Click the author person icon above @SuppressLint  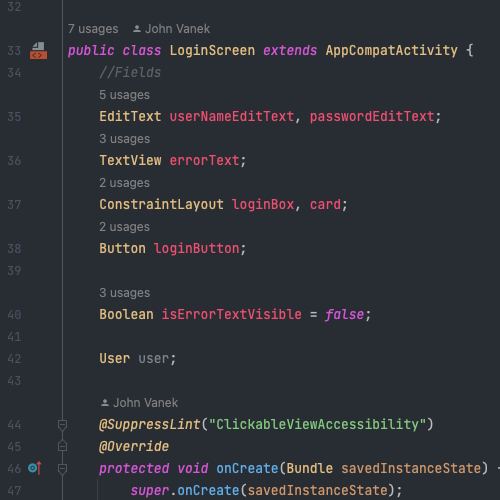tap(105, 403)
